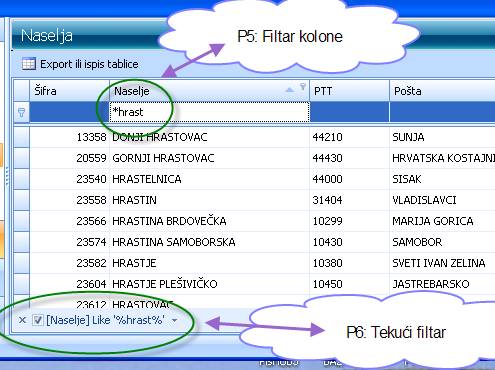
Task: Click row indicator for HRASTIN row
Action: (22, 200)
